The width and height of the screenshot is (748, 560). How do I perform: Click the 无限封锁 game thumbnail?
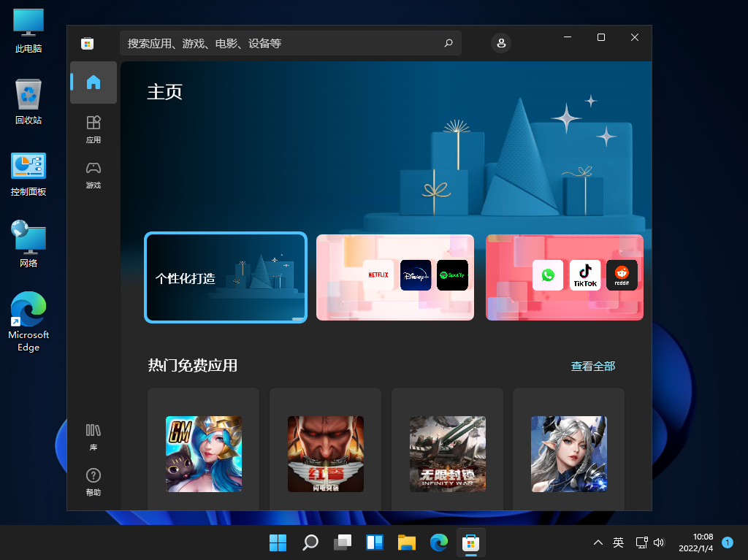[x=447, y=453]
